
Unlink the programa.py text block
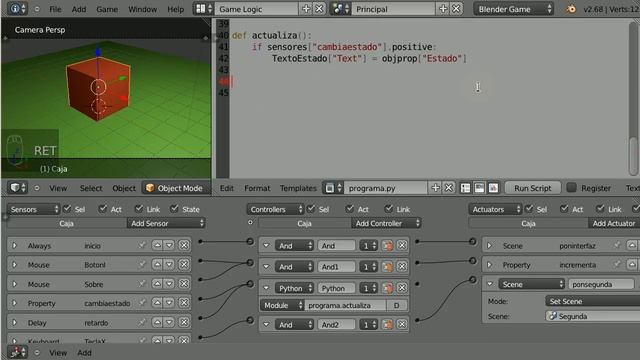click(449, 188)
